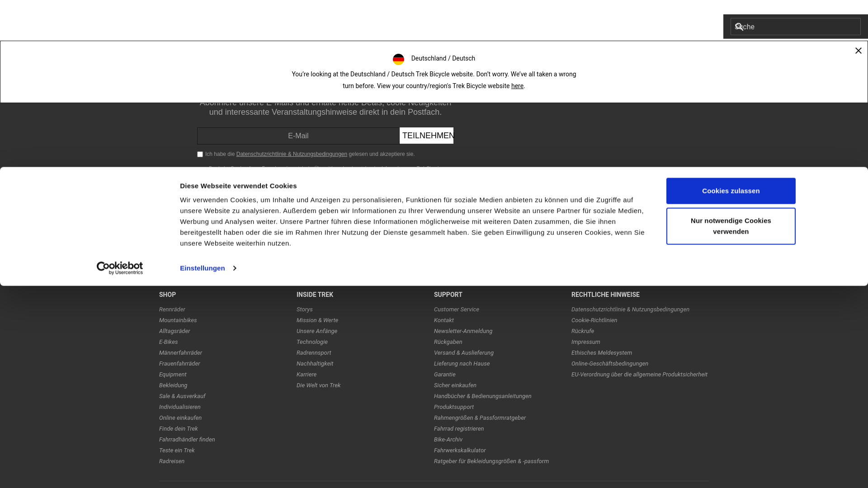Open footer Datenschutzrichtlinie & Nutzungsbedingungen under Rechtliche Hinweise

630,310
